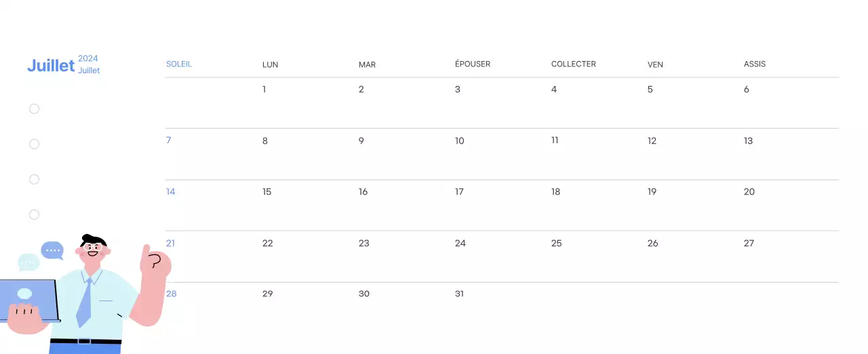Select the second radio circle in sidebar
The image size is (868, 354).
click(x=34, y=144)
